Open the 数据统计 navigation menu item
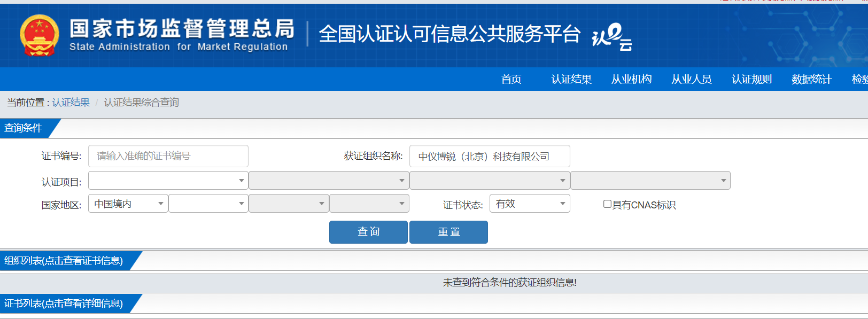868x319 pixels. pyautogui.click(x=811, y=79)
